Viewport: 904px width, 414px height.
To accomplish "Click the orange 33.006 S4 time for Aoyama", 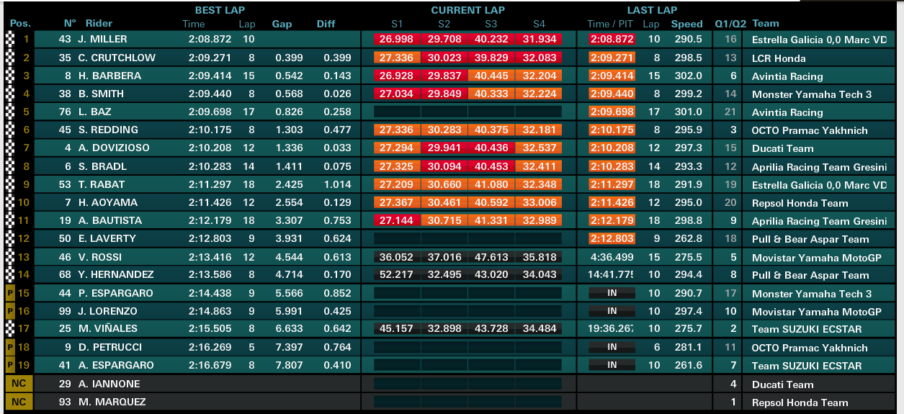I will point(538,202).
